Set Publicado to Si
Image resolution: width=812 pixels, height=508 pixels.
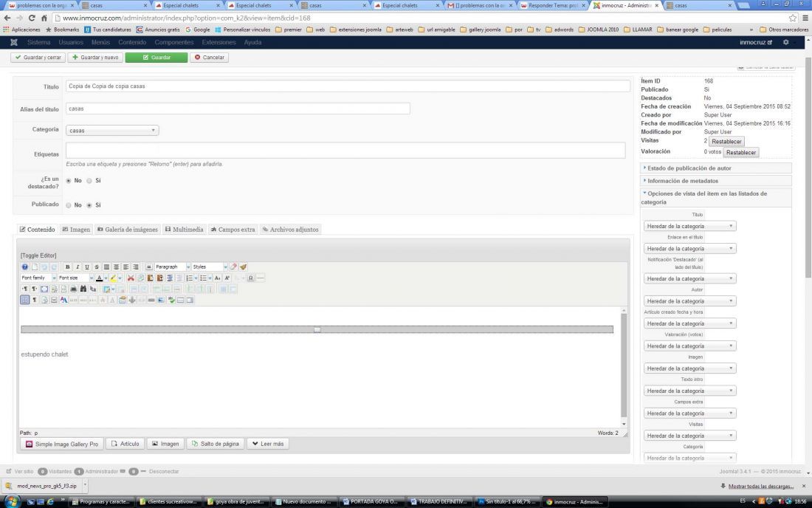[x=89, y=205]
